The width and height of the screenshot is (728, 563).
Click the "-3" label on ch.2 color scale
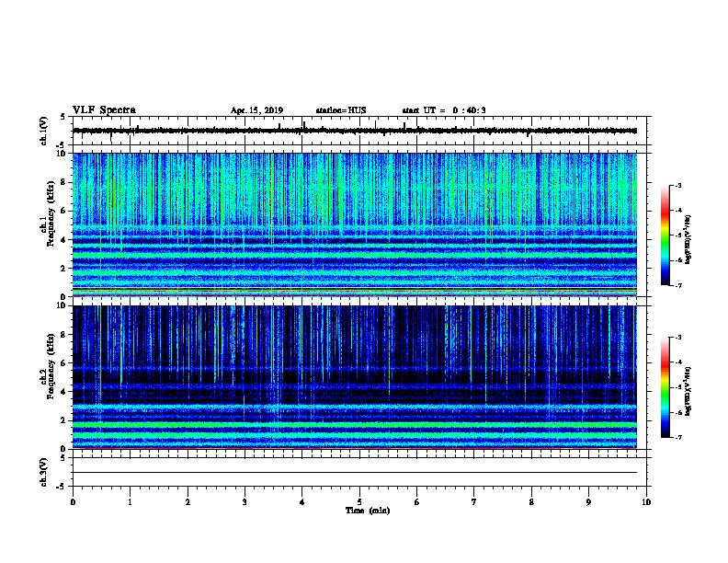(677, 338)
